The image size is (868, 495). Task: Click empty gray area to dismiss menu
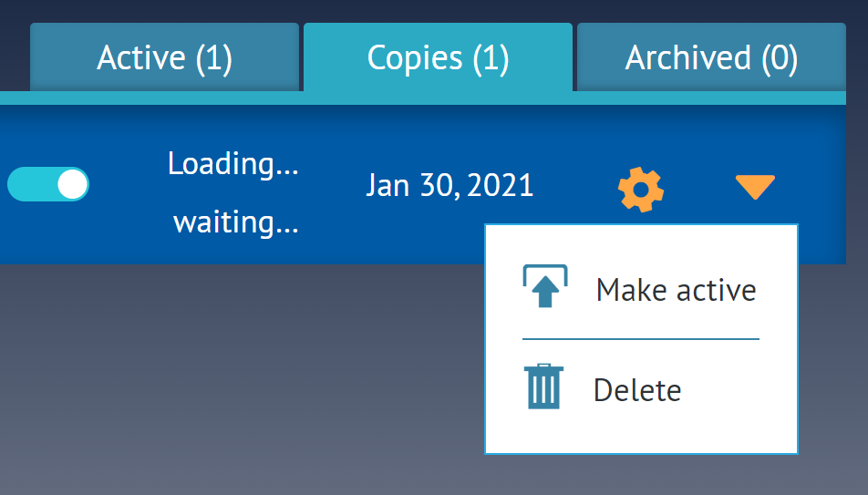tap(238, 376)
